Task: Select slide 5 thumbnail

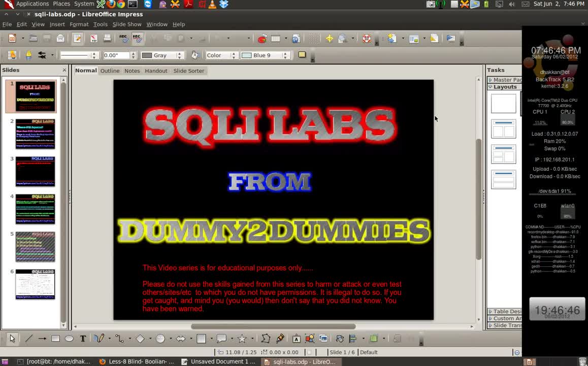Action: tap(35, 247)
